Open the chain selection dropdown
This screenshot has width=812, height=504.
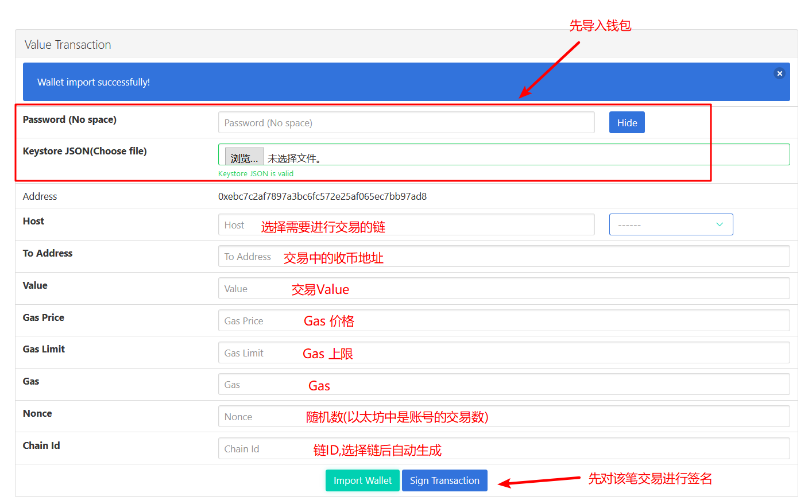point(671,224)
